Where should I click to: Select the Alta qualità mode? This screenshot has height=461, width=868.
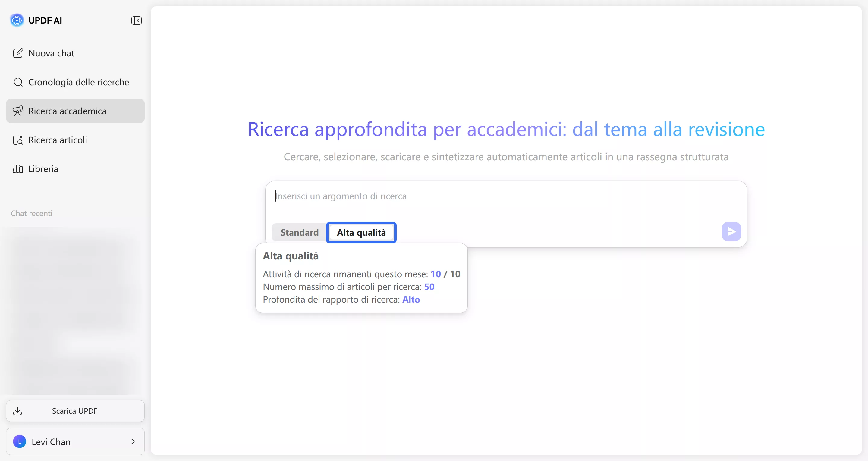pos(361,232)
